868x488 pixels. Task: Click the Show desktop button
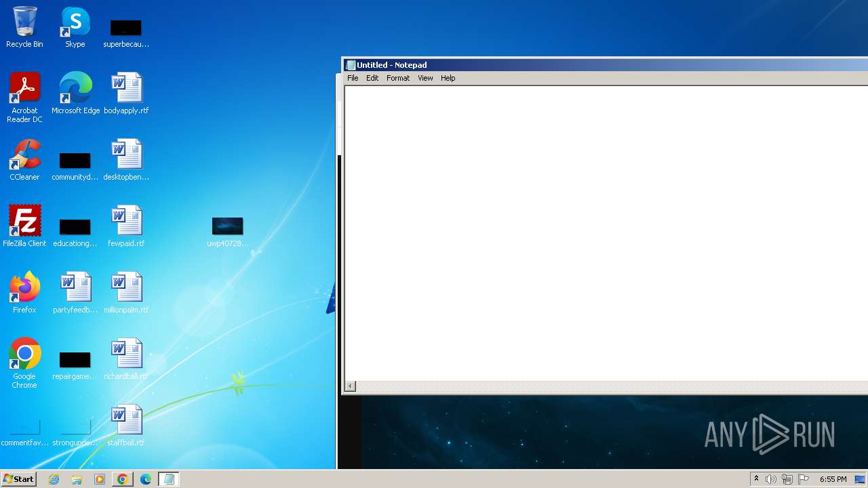[861, 479]
